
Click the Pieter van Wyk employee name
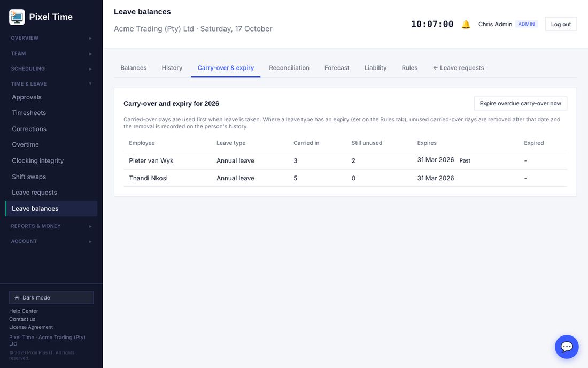151,160
